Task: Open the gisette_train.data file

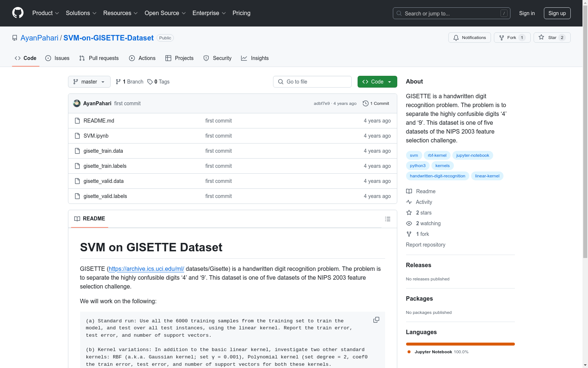Action: click(103, 151)
